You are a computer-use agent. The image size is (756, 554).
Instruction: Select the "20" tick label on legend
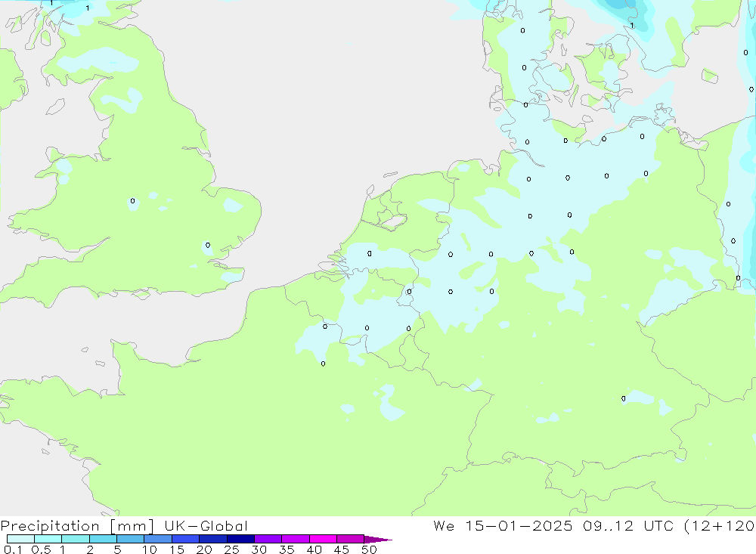[x=203, y=549]
